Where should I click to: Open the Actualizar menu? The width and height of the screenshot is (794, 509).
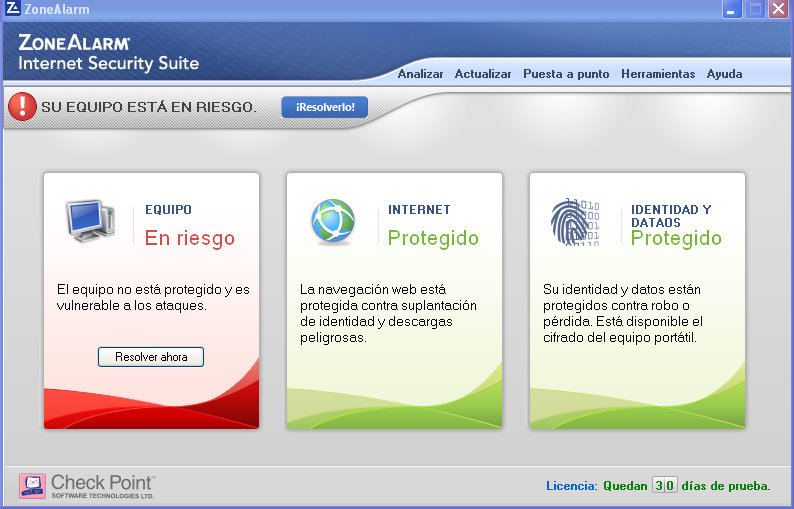pyautogui.click(x=483, y=74)
